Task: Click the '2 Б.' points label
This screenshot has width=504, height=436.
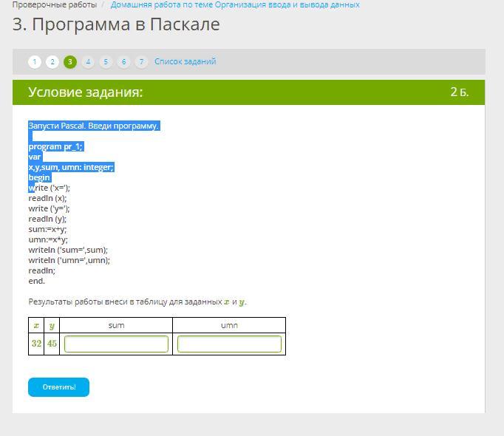Action: (x=460, y=92)
